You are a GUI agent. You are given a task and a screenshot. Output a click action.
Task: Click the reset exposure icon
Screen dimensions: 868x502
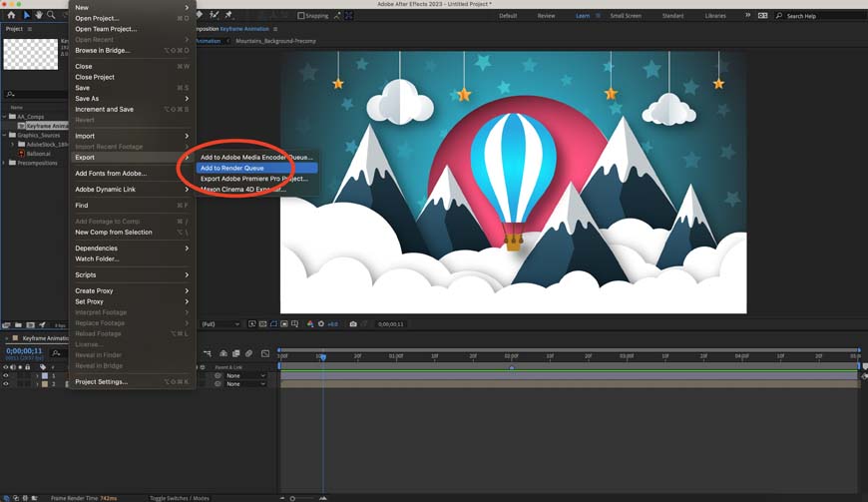[x=321, y=323]
